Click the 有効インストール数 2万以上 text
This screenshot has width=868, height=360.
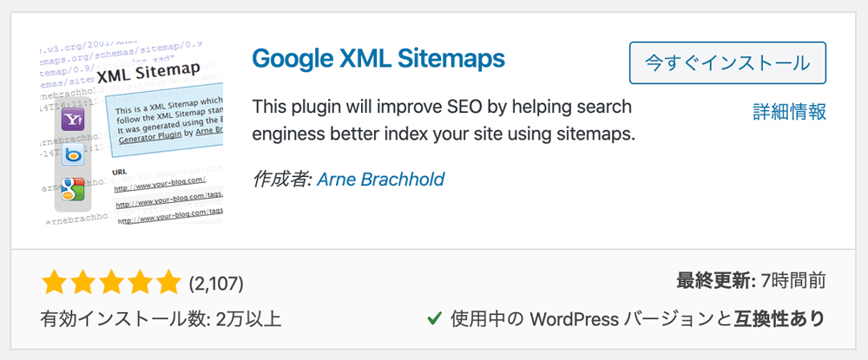click(x=161, y=319)
